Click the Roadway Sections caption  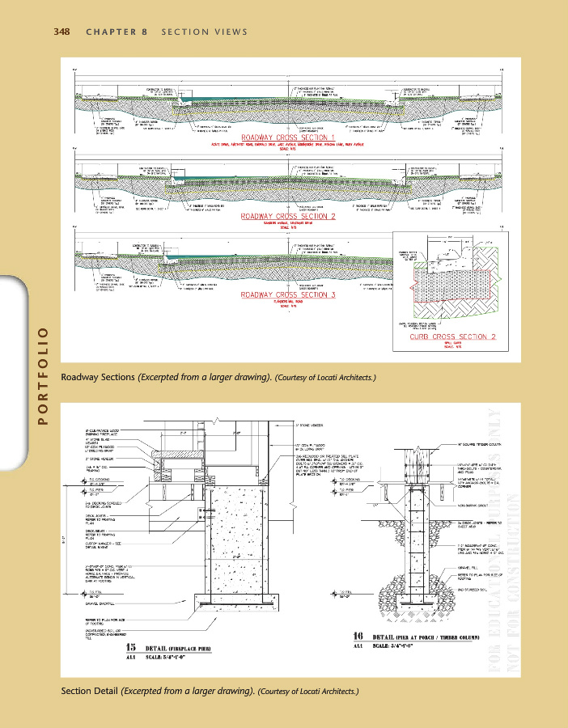(x=104, y=376)
